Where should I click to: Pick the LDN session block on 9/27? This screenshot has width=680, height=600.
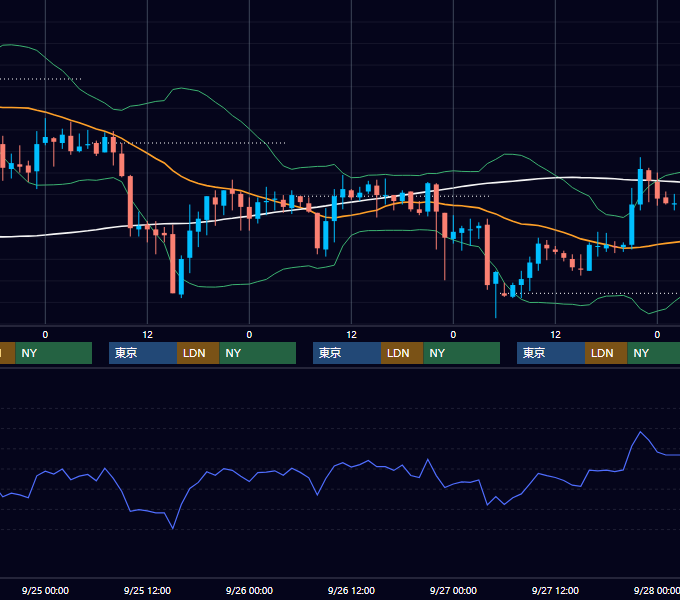point(606,353)
